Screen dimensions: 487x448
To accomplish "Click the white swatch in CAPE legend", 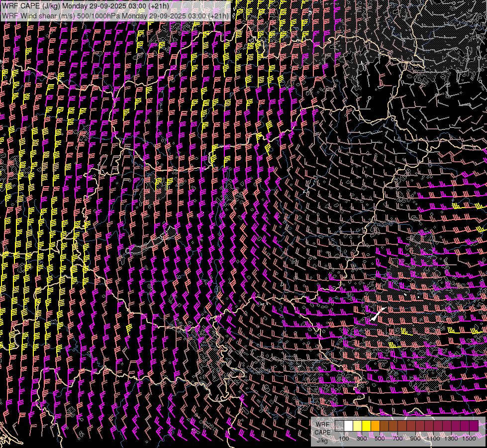I will tap(349, 426).
